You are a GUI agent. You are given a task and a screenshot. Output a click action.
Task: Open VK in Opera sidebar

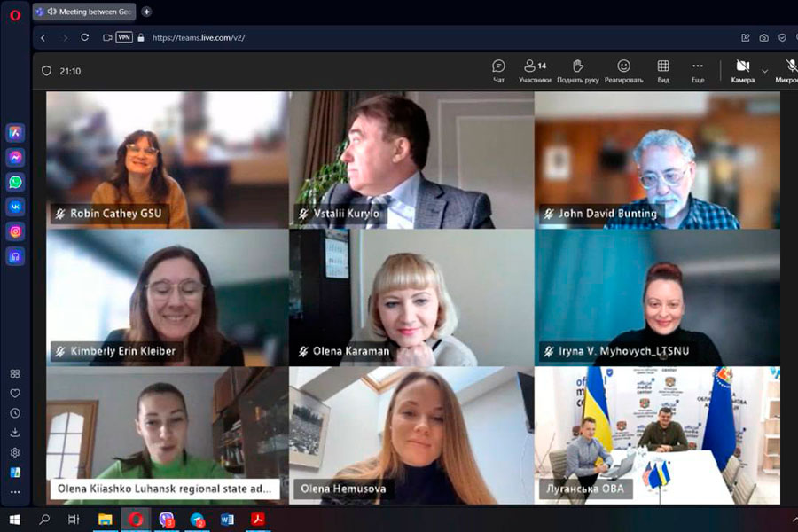(x=15, y=207)
